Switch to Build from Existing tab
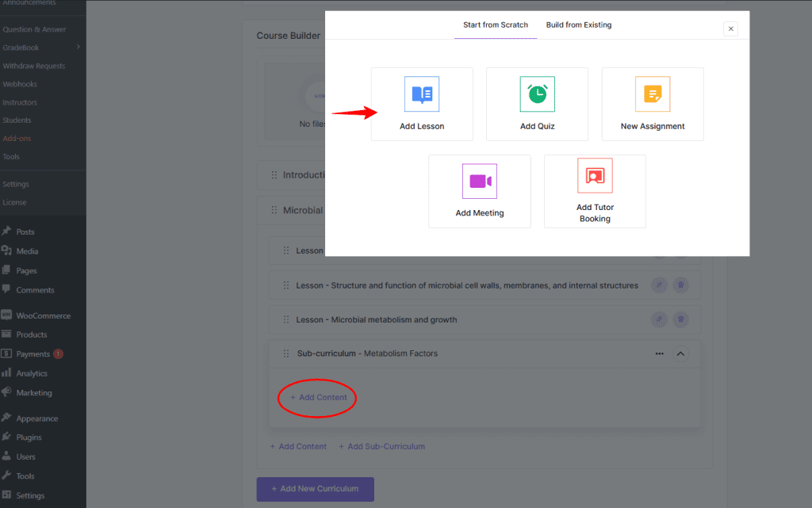 tap(578, 25)
